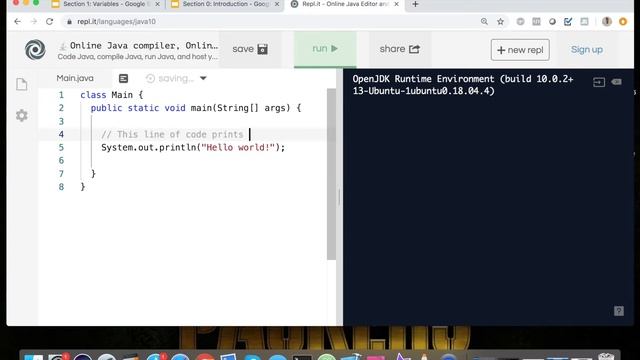The image size is (640, 360).
Task: Close the Section 1: Variables tab
Action: tap(158, 4)
